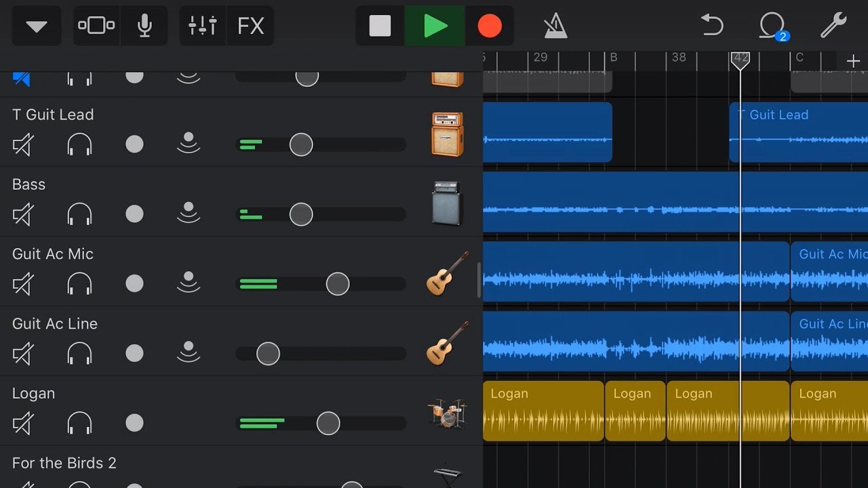The width and height of the screenshot is (868, 488).
Task: Open the Bass amp instrument icon
Action: pos(448,203)
